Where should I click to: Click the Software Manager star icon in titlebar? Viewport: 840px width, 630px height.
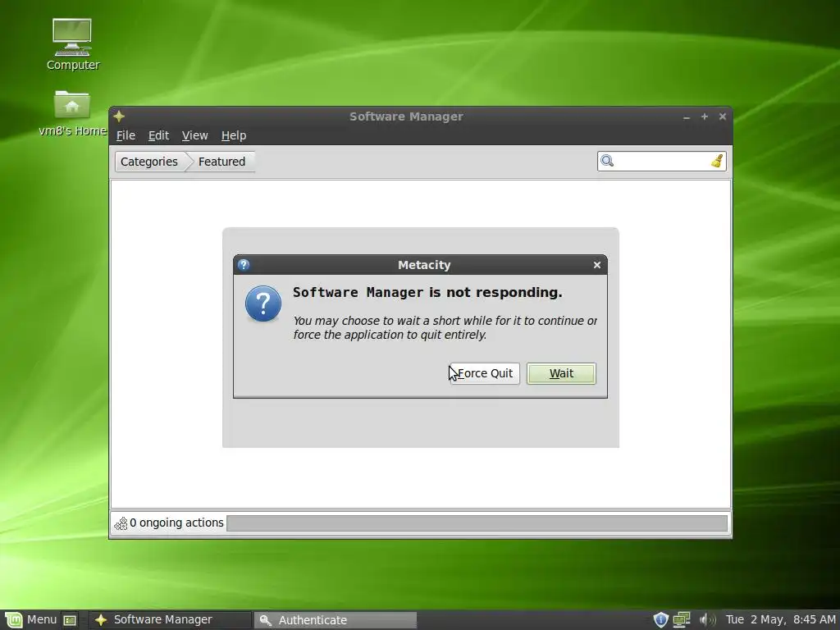(x=120, y=116)
